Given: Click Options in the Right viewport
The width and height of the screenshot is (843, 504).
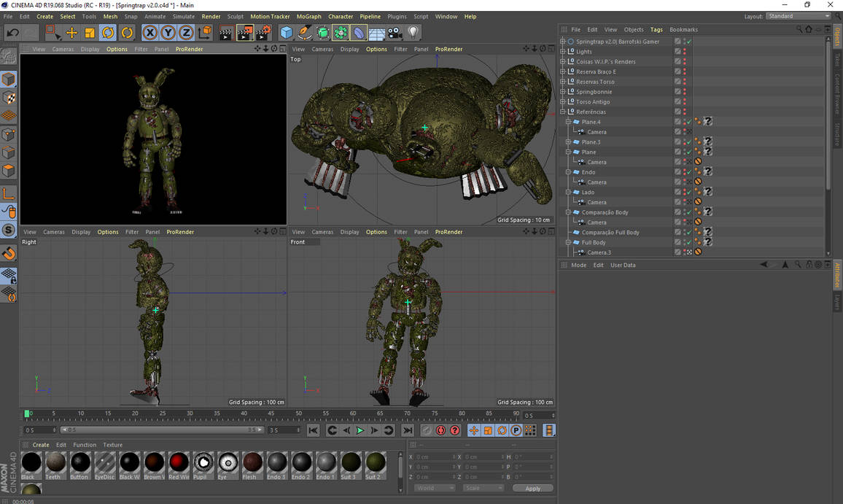Looking at the screenshot, I should (107, 232).
